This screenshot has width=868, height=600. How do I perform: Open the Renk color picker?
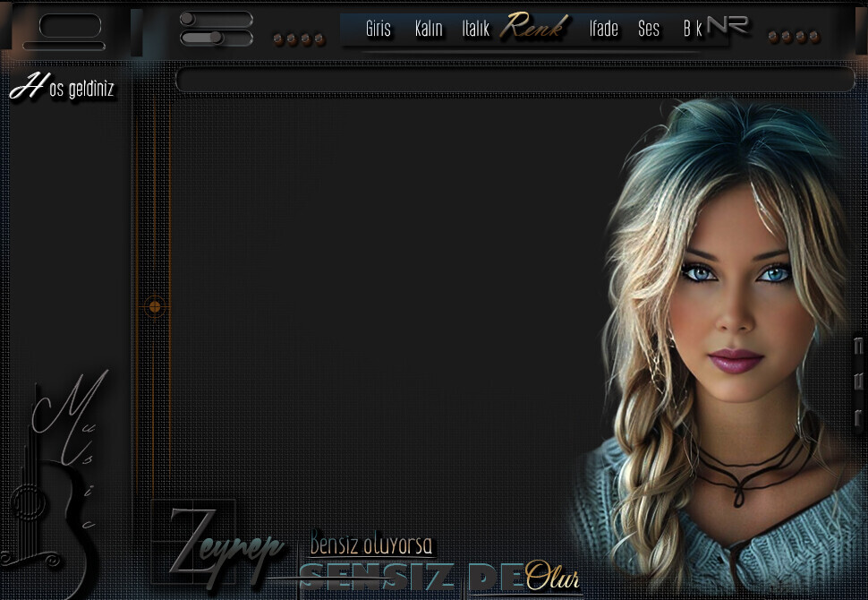[534, 28]
